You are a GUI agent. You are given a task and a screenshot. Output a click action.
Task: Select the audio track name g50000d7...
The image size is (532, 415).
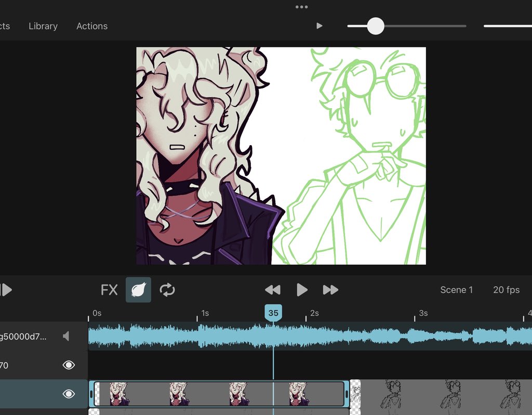pyautogui.click(x=23, y=336)
